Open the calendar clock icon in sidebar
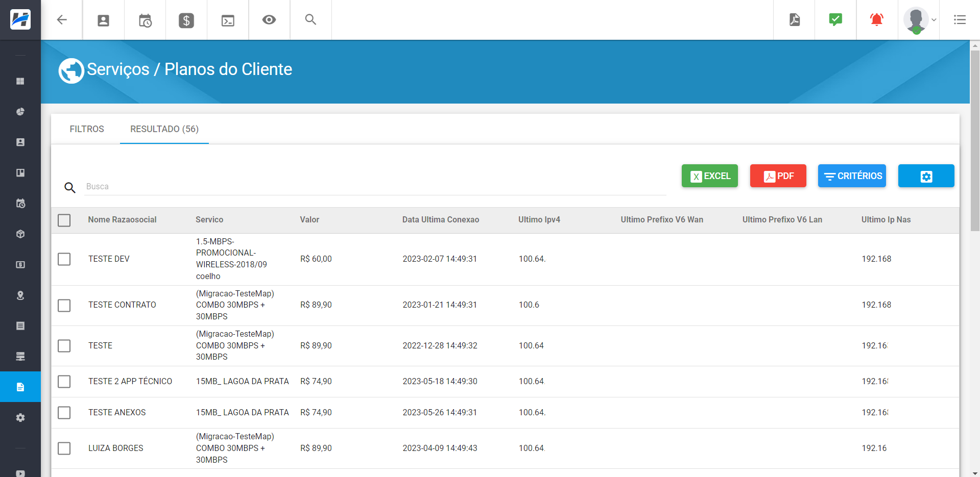The width and height of the screenshot is (980, 477). point(20,204)
